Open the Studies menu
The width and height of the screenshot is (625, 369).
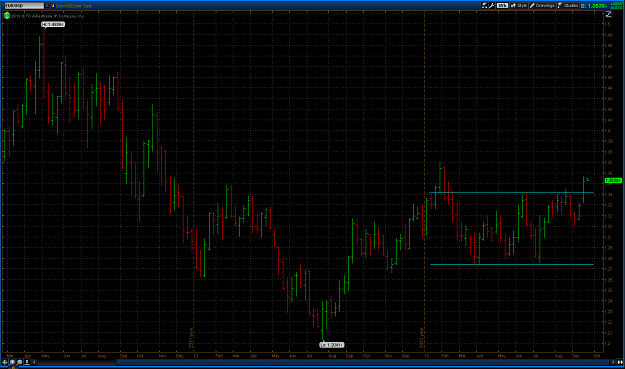(x=568, y=6)
